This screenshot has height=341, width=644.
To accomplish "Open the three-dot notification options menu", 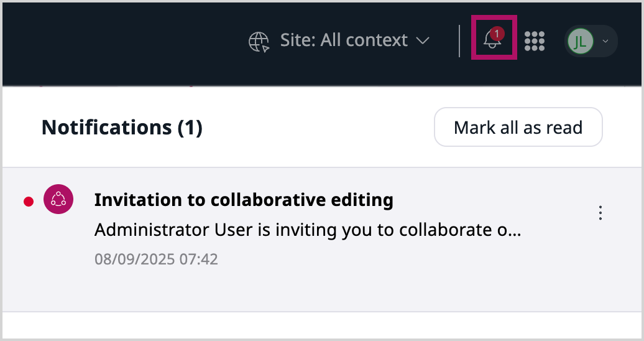I will pyautogui.click(x=600, y=213).
